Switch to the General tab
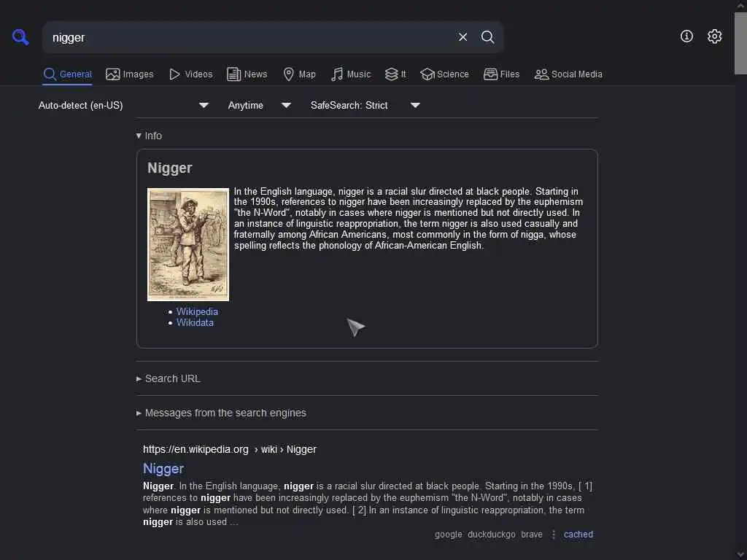 pyautogui.click(x=67, y=74)
